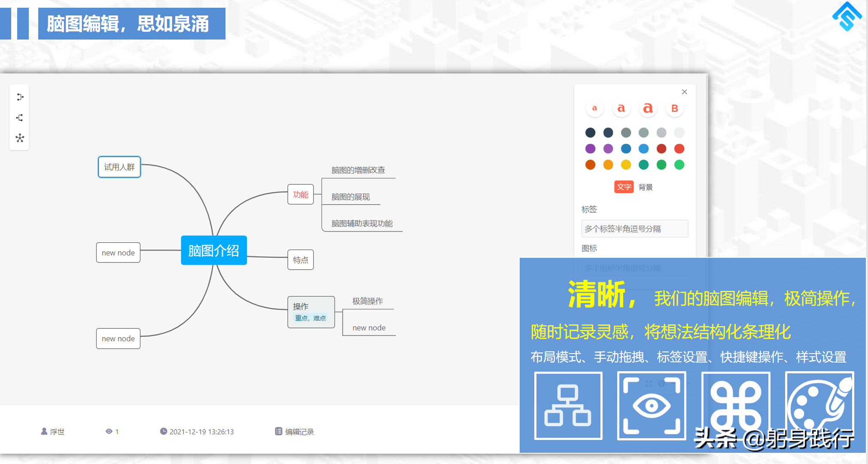Viewport: 868px width, 464px height.
Task: Click the 标签 tags input field
Action: click(635, 229)
